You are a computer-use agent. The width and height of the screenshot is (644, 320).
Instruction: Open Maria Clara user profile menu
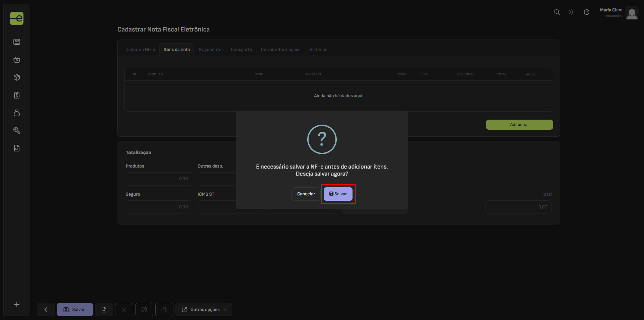click(619, 13)
